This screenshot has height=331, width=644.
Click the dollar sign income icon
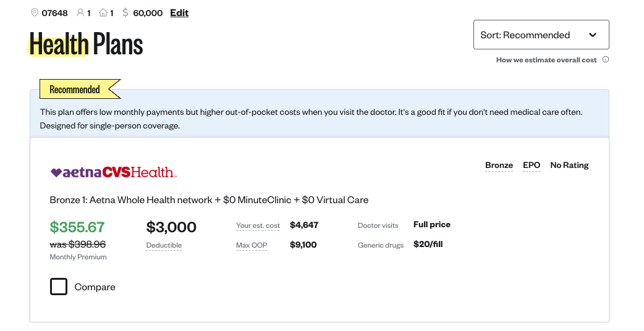pyautogui.click(x=125, y=13)
